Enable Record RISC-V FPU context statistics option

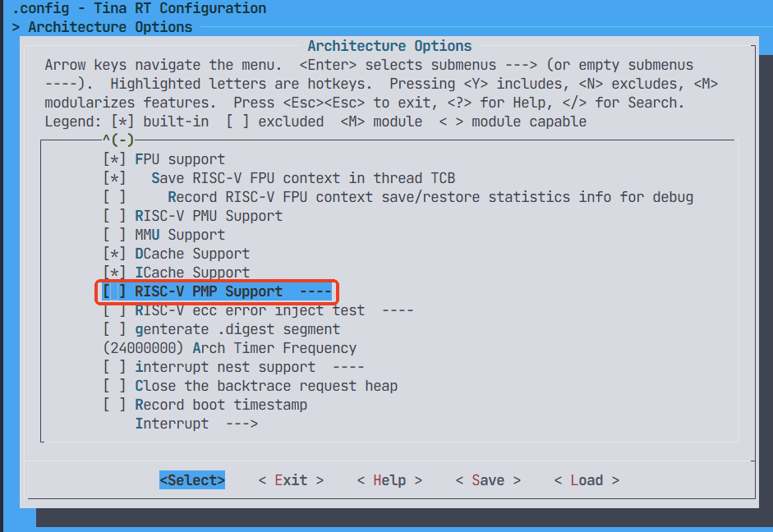click(114, 197)
